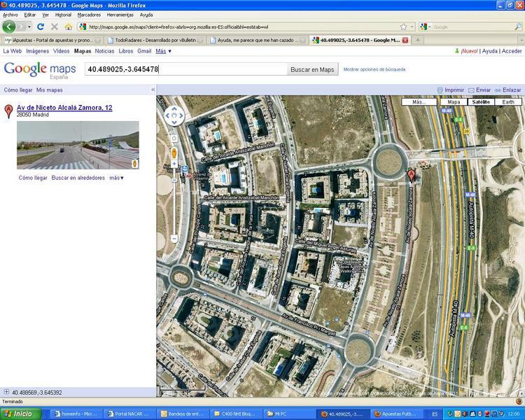The height and width of the screenshot is (420, 525).
Task: Go to the Firefox home page icon
Action: click(x=68, y=27)
